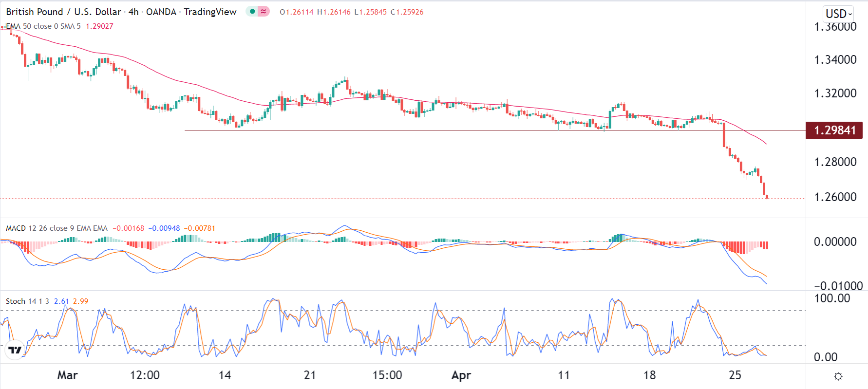Click the Apr label on time axis

461,375
